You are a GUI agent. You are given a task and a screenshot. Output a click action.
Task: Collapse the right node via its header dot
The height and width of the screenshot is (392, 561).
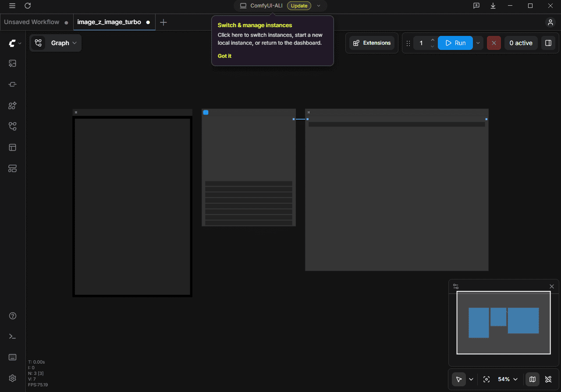(x=309, y=113)
